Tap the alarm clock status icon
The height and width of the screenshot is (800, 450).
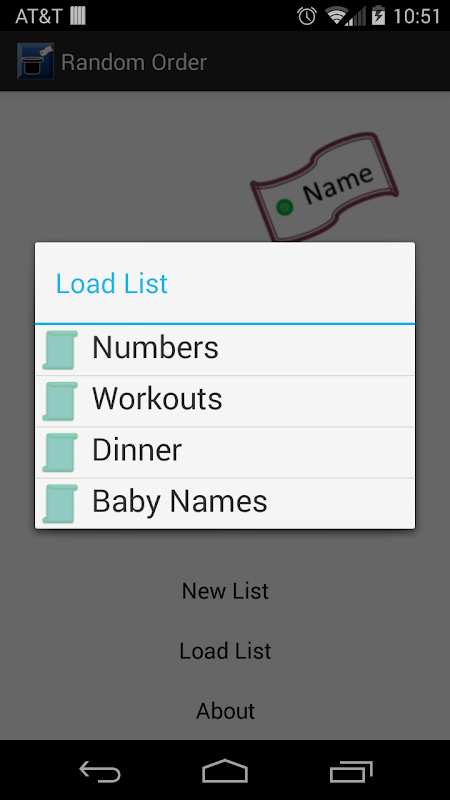(x=307, y=16)
